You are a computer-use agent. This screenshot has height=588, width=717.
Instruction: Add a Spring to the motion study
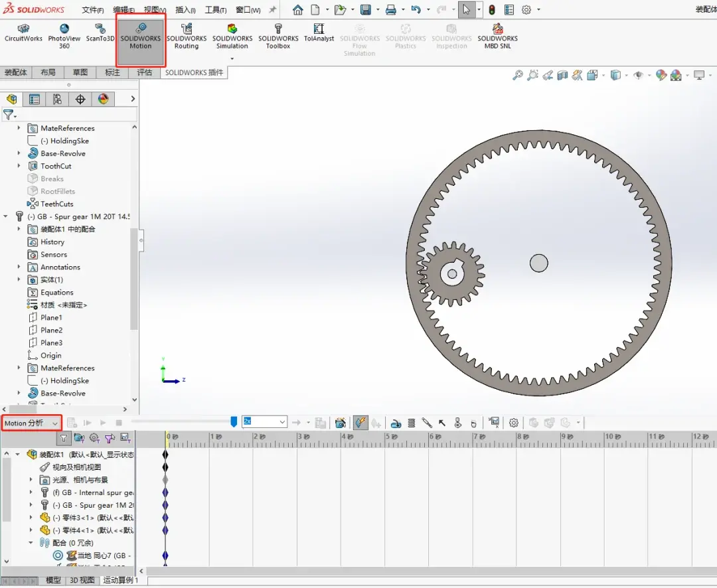(412, 423)
